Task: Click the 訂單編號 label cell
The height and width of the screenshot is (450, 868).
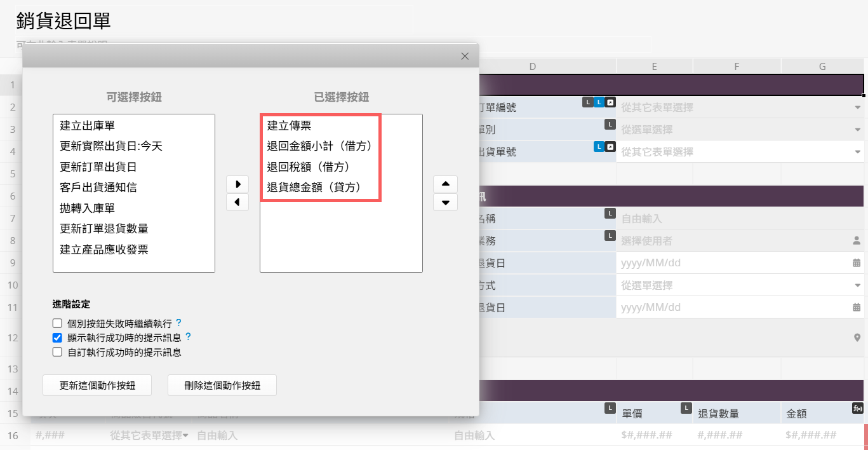Action: [x=547, y=107]
